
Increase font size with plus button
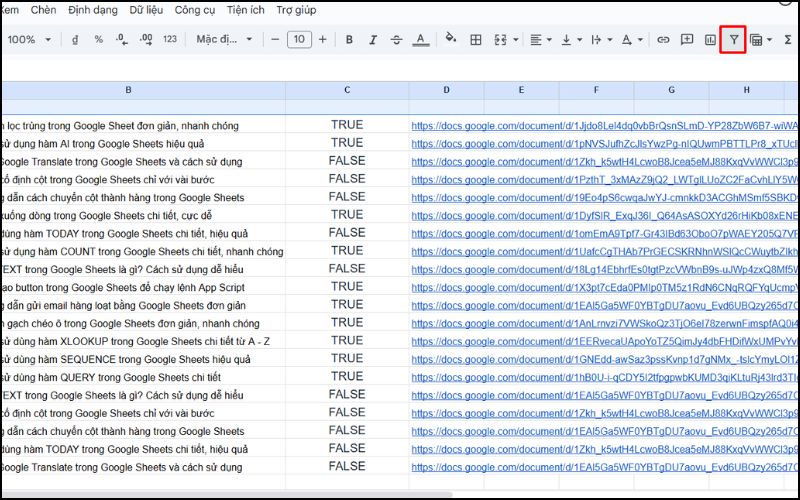(322, 40)
